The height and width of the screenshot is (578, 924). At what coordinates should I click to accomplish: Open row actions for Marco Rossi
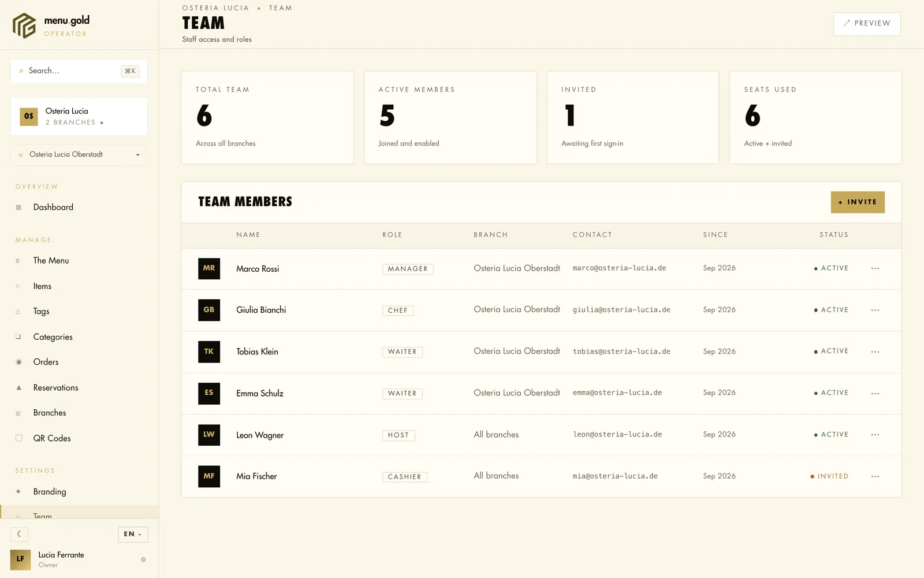tap(875, 268)
